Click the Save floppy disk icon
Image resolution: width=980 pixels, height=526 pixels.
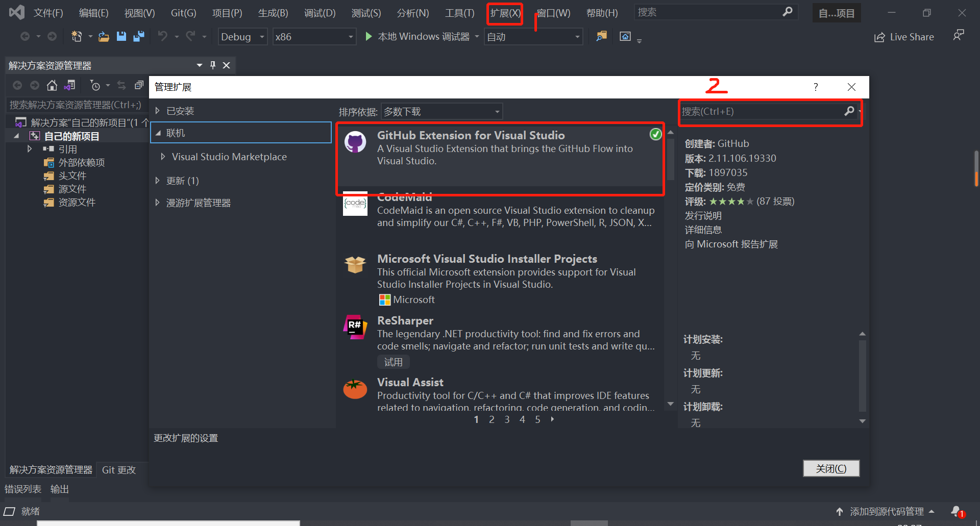pos(121,36)
